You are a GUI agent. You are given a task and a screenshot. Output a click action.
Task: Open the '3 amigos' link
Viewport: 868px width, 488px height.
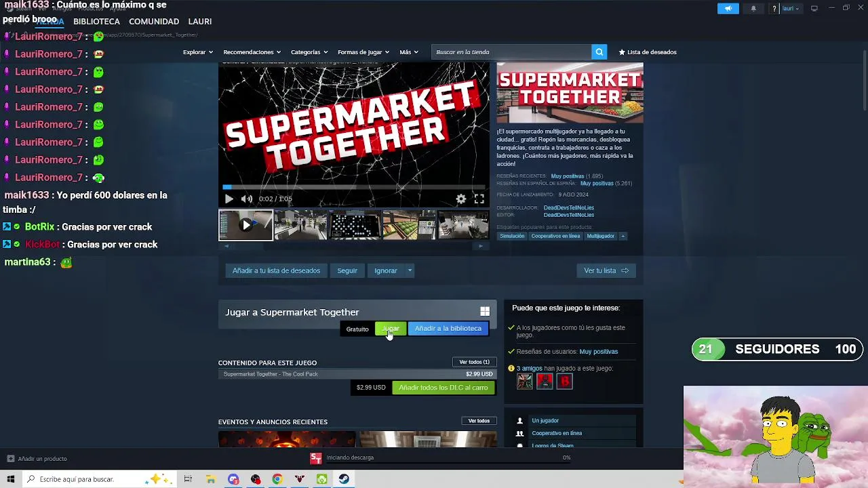(x=529, y=369)
